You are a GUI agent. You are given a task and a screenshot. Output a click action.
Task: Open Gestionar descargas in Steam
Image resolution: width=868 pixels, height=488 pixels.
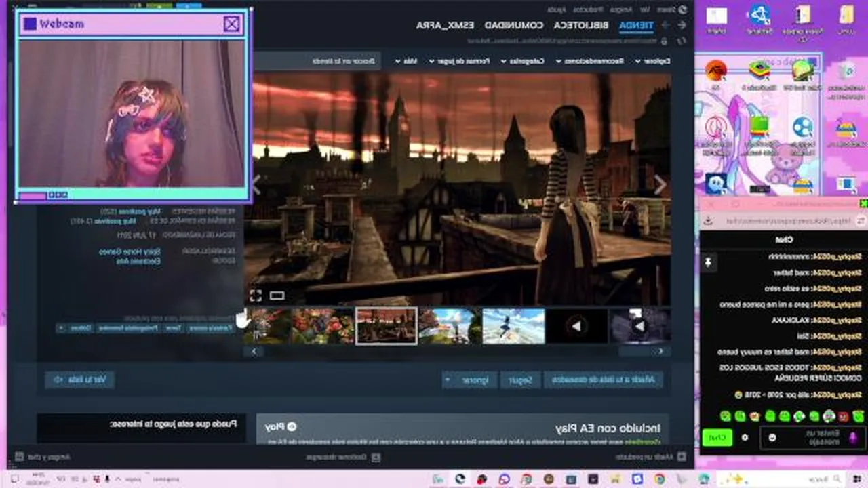(344, 457)
